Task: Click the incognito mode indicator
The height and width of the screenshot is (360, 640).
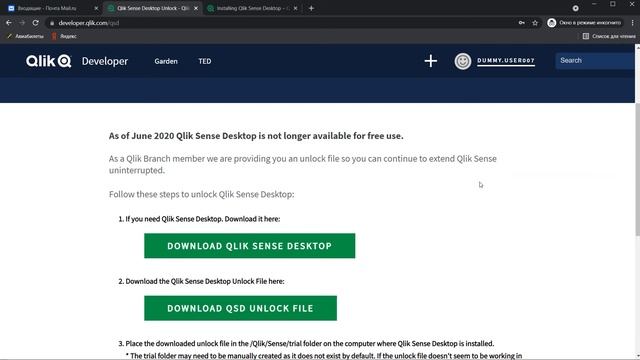Action: point(585,23)
